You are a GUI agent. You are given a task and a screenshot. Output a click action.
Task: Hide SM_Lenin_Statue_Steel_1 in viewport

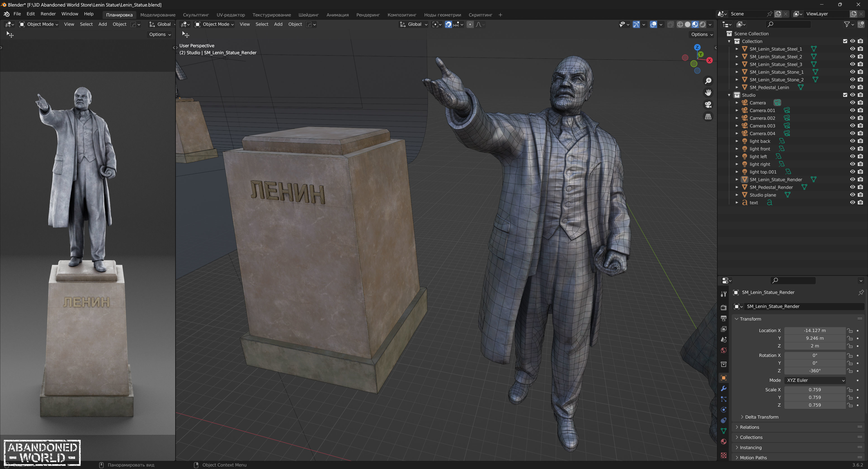tap(852, 49)
